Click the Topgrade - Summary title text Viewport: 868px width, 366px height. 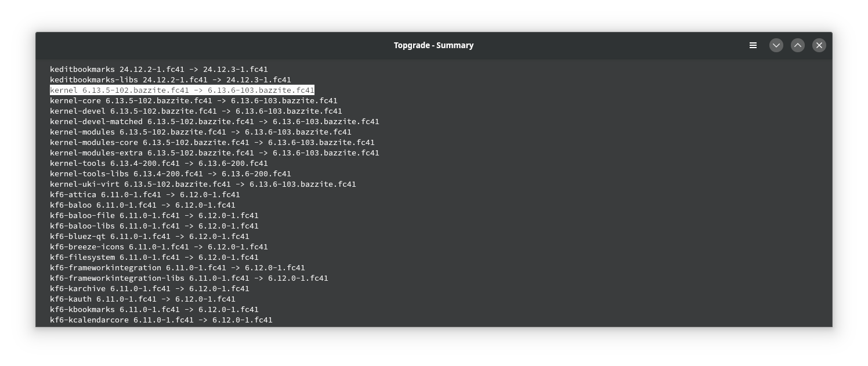[433, 45]
